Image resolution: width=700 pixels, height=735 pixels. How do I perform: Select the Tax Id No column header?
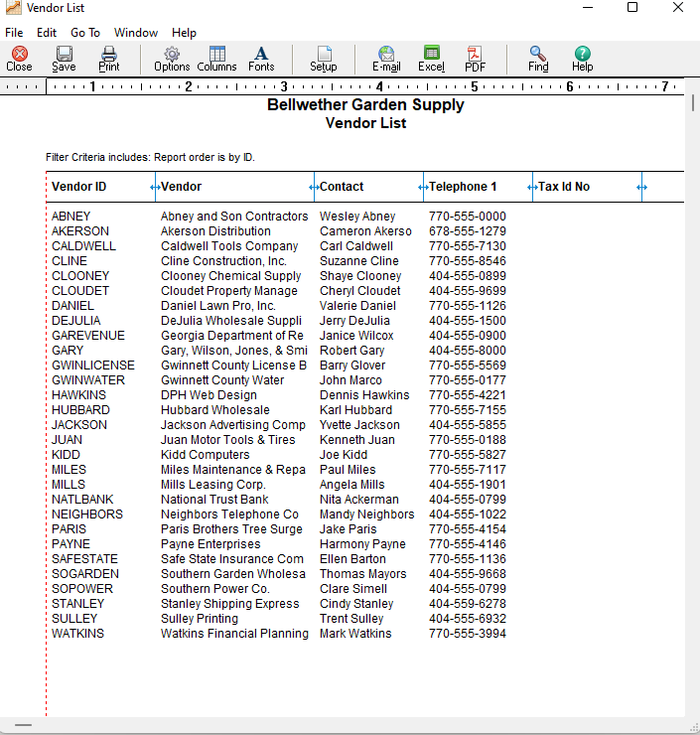point(564,187)
